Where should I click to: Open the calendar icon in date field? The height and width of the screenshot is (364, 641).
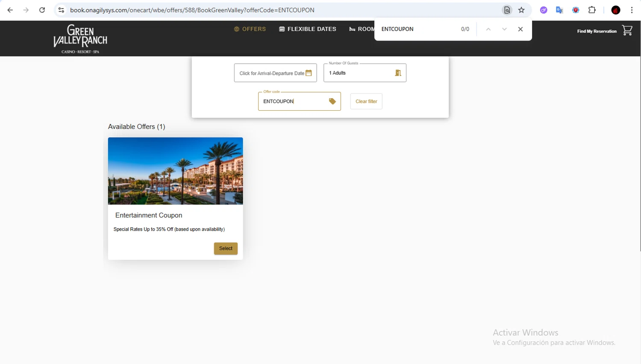(309, 73)
